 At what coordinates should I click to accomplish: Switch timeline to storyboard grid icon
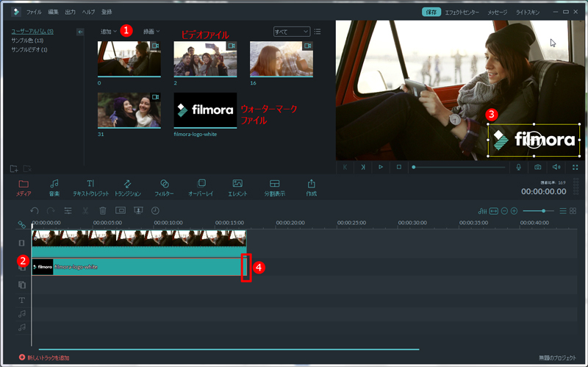pos(573,211)
